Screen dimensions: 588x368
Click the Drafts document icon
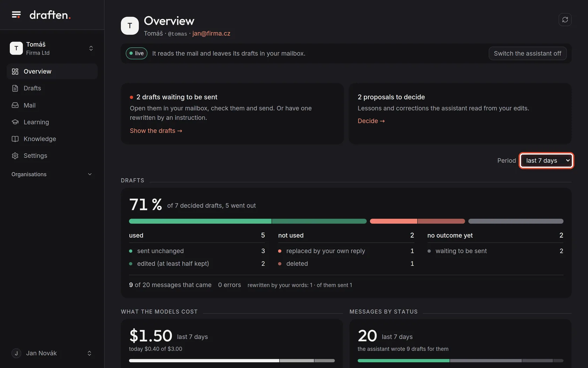point(15,88)
